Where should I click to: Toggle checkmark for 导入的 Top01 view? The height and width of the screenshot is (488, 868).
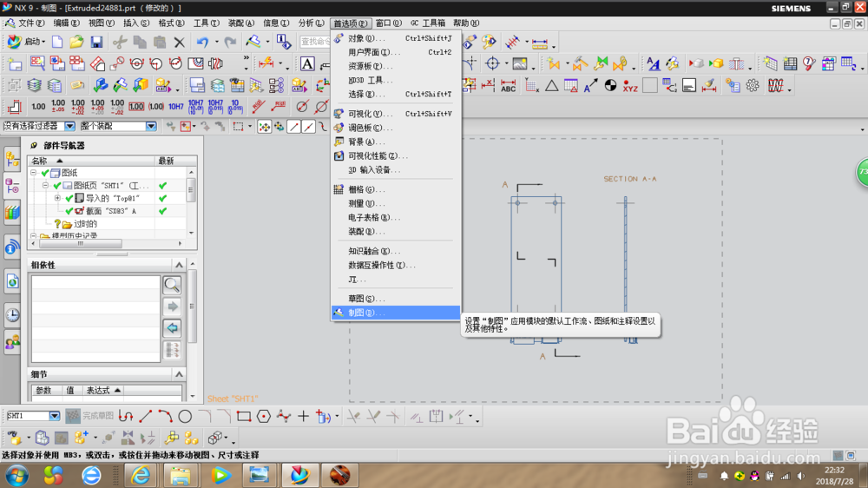pos(69,198)
